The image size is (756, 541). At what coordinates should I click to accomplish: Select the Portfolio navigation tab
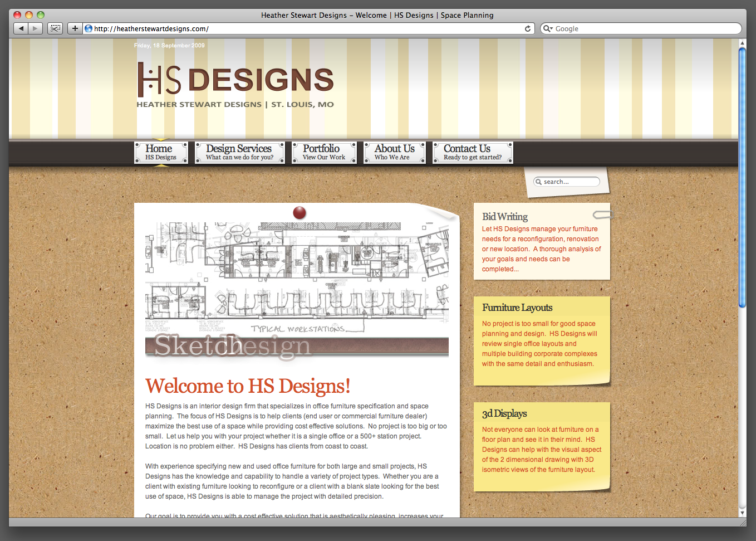click(324, 152)
